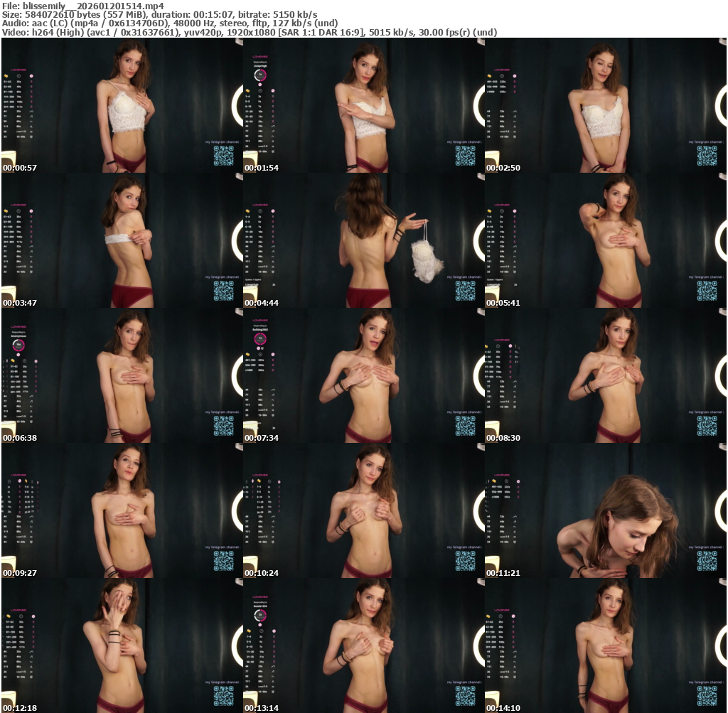This screenshot has height=713, width=728.
Task: Click the QR code in the 00:00:57 frame
Action: click(224, 156)
